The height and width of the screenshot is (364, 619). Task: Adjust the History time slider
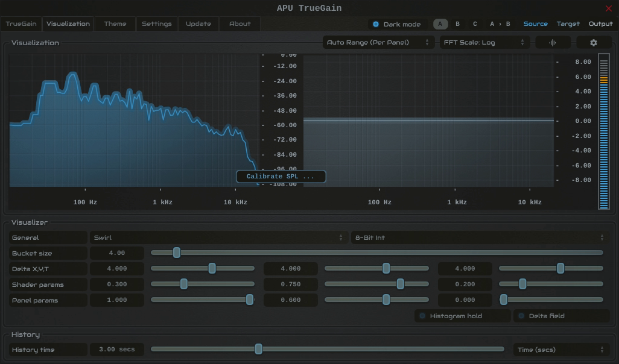(327, 349)
